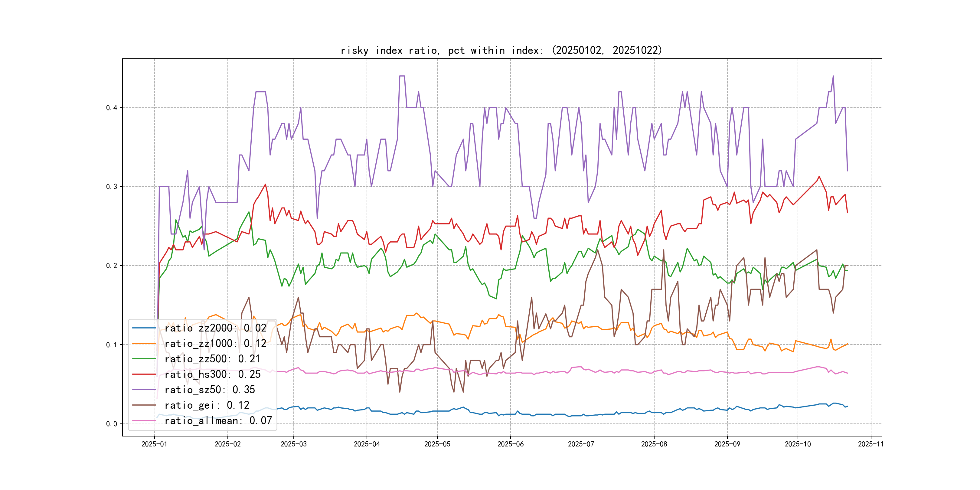Select the 'ratio_gei: 0.12' legend label

pyautogui.click(x=207, y=405)
